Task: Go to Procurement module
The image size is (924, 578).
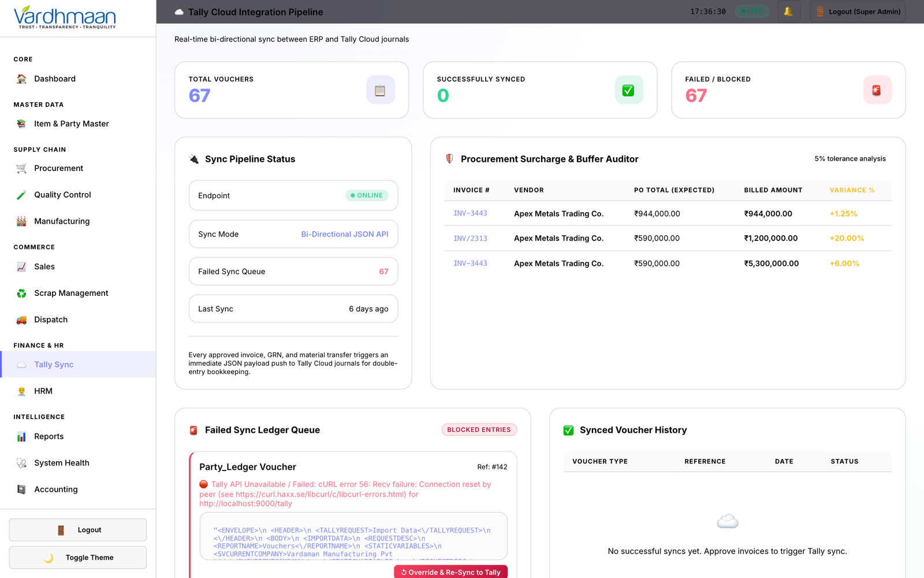Action: point(78,168)
